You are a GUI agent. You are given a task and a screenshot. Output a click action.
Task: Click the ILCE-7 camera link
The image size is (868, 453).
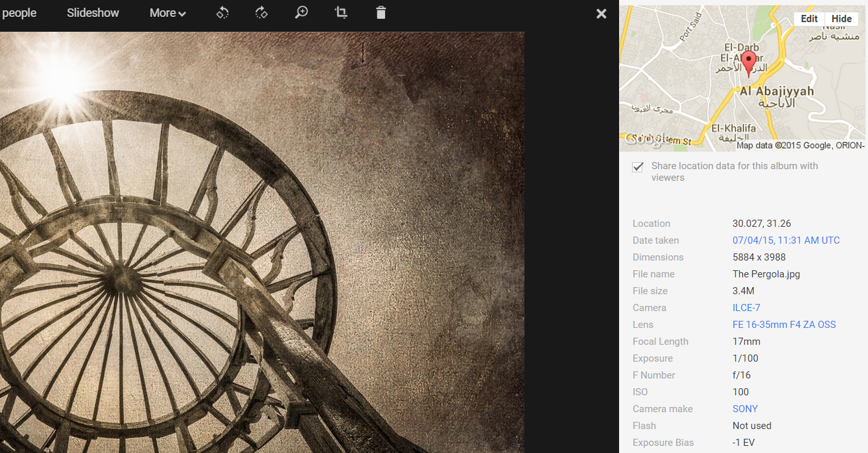[746, 308]
